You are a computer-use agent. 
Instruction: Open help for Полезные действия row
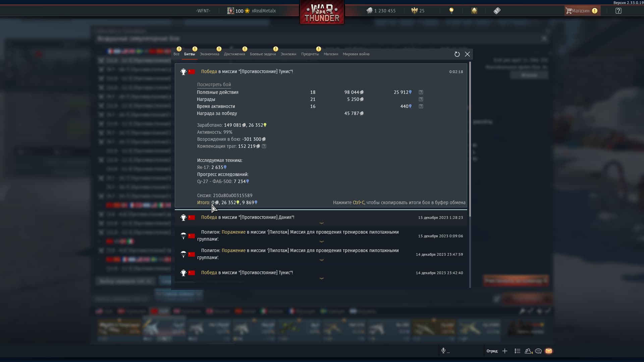coord(421,92)
